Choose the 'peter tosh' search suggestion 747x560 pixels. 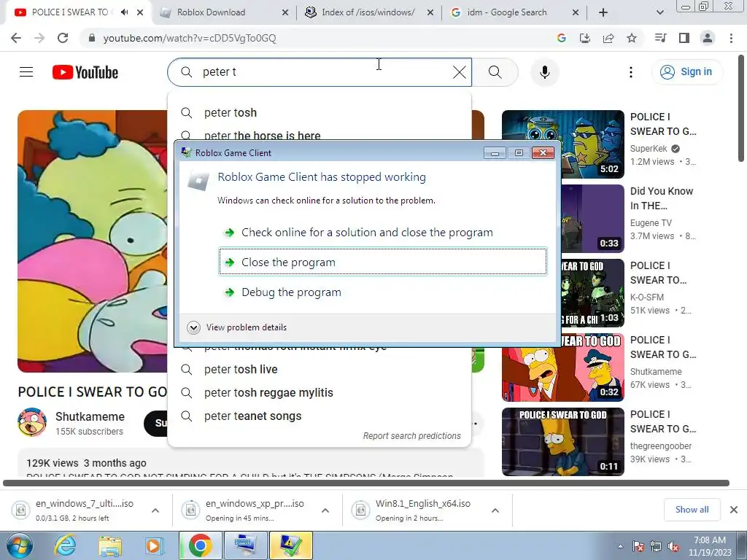pyautogui.click(x=320, y=113)
